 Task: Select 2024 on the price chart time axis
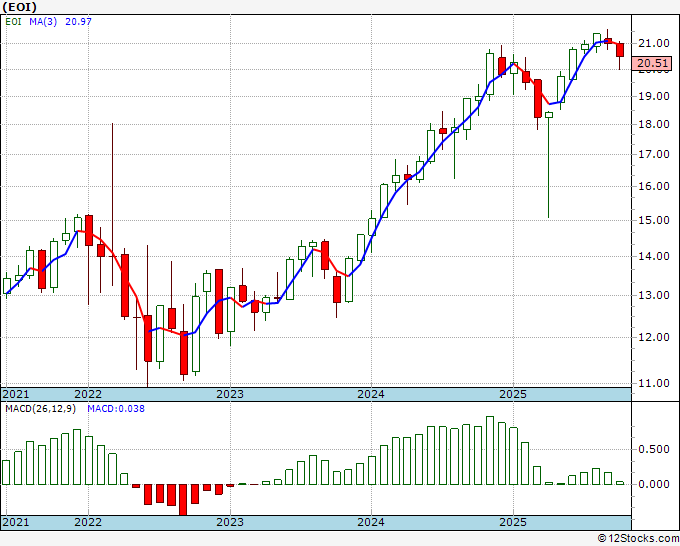click(371, 394)
